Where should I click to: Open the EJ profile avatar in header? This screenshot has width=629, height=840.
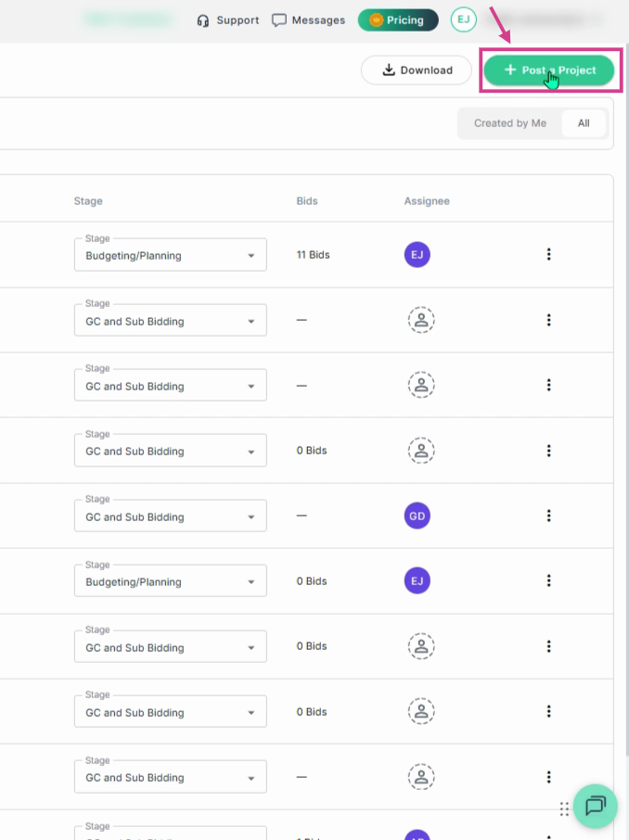(463, 19)
